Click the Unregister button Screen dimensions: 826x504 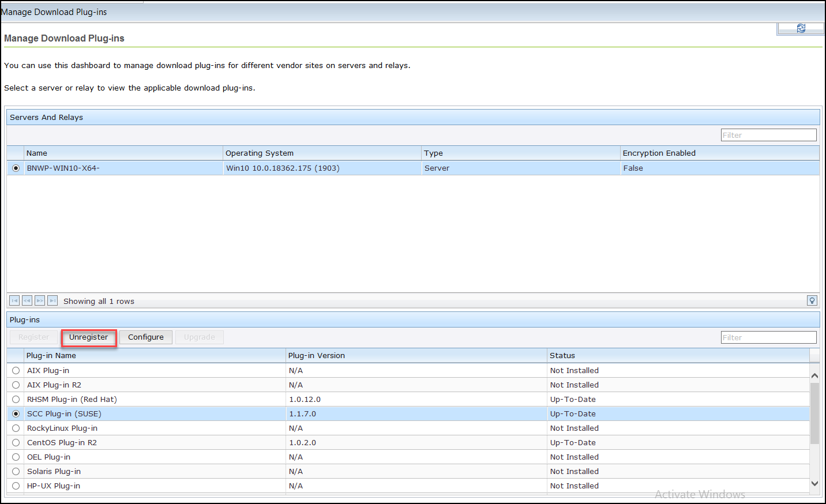(88, 337)
